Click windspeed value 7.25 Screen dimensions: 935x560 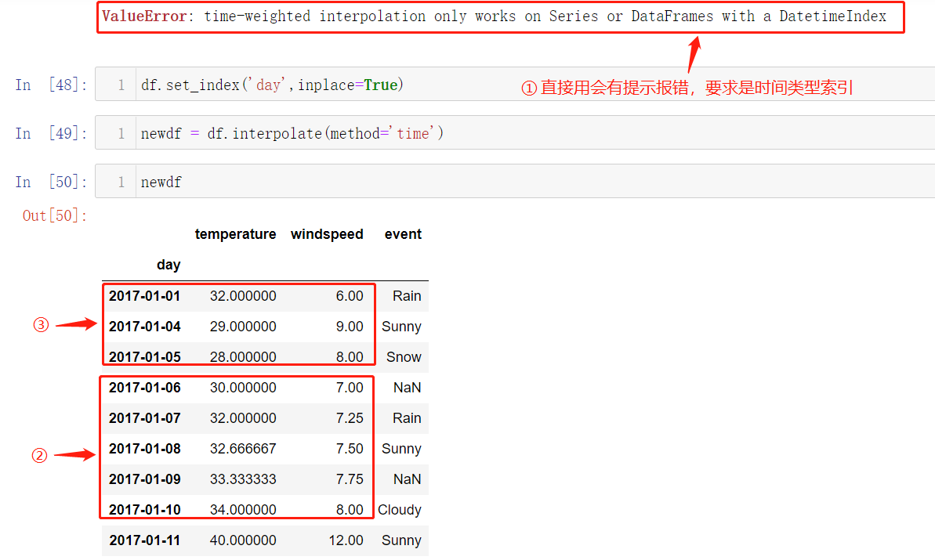[350, 418]
